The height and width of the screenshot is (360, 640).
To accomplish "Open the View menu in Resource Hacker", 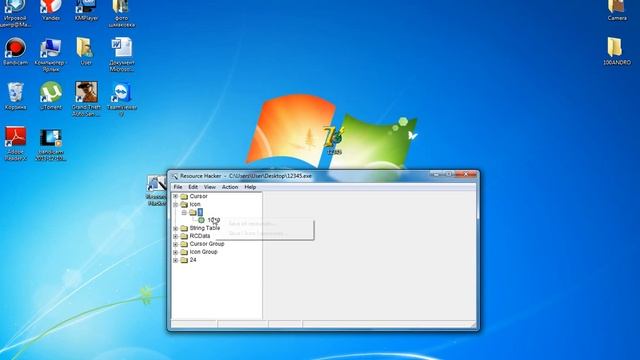I will (210, 187).
